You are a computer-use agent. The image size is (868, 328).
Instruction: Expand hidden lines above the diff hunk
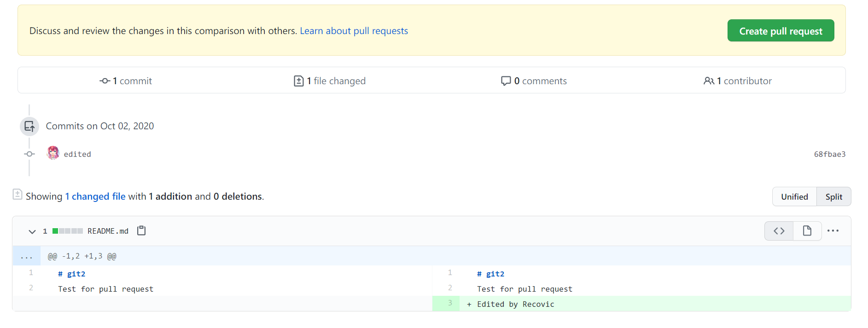pyautogui.click(x=27, y=256)
